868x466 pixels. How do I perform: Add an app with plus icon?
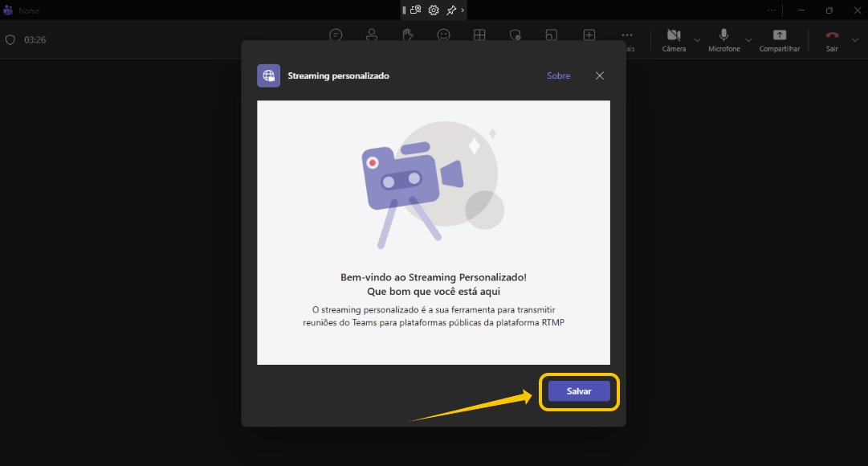pyautogui.click(x=589, y=35)
